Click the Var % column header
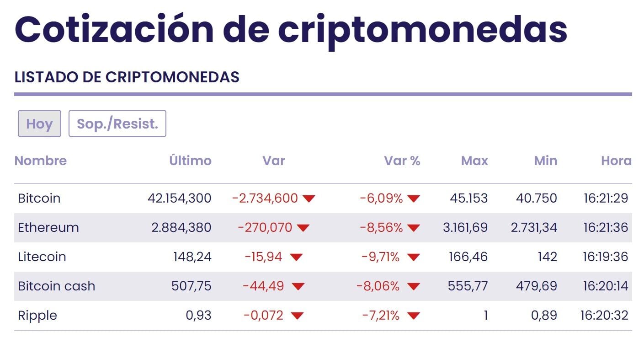The width and height of the screenshot is (644, 338). (402, 161)
